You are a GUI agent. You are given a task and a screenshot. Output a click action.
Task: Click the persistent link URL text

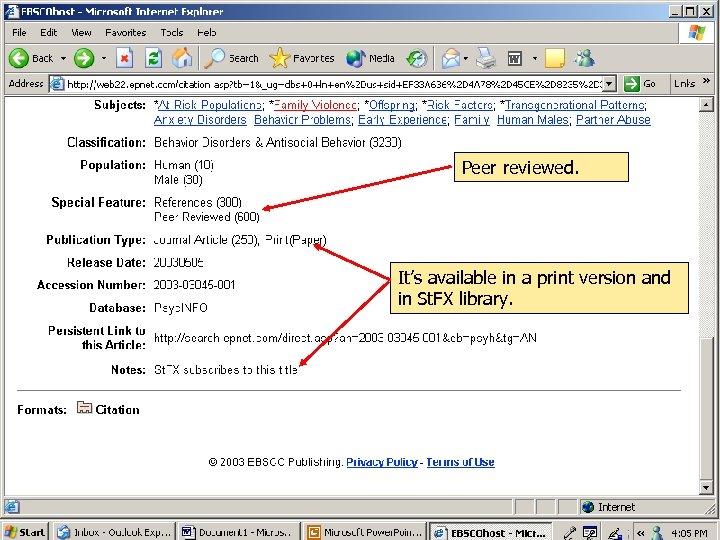345,338
